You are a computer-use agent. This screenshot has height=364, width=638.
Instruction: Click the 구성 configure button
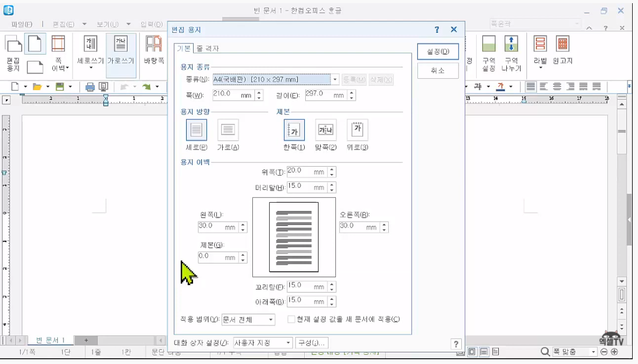pos(312,343)
